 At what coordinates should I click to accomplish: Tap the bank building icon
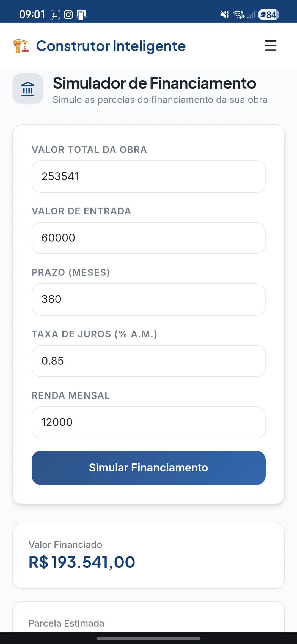click(x=28, y=89)
